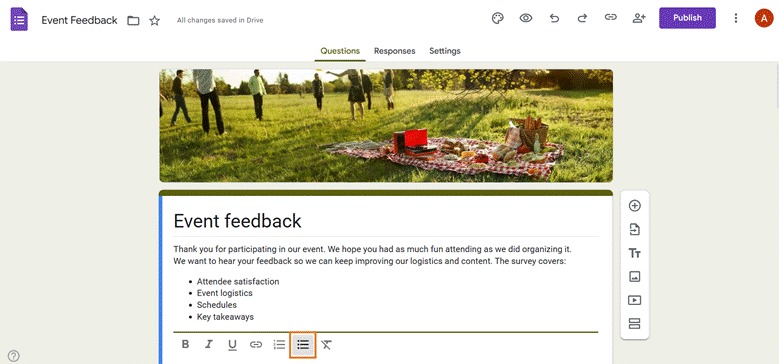
Task: Click the 'Thank you for participating' description line
Action: tap(372, 249)
